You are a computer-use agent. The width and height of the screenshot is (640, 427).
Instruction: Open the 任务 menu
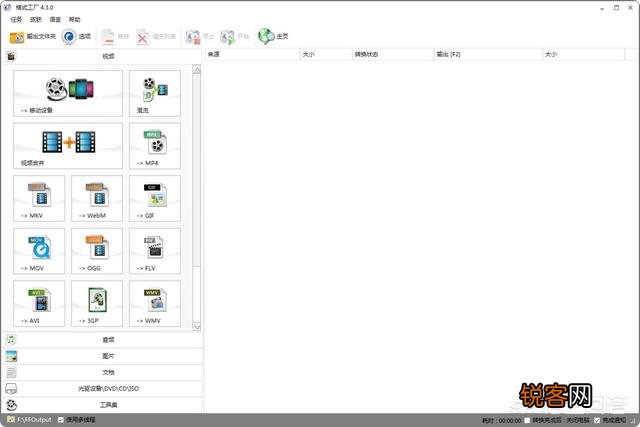pyautogui.click(x=16, y=20)
